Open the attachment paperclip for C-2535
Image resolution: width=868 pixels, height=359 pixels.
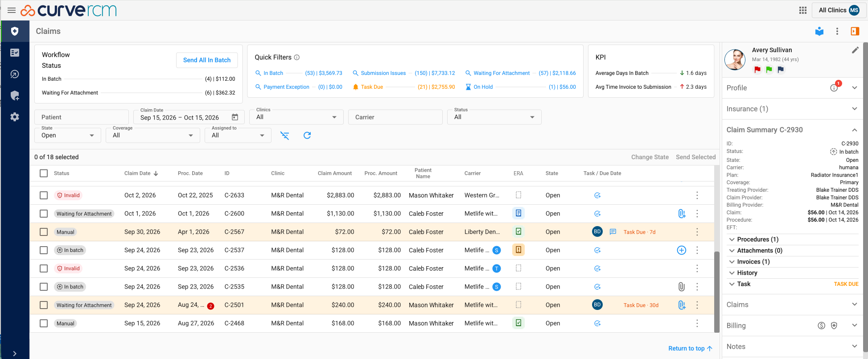pyautogui.click(x=682, y=287)
